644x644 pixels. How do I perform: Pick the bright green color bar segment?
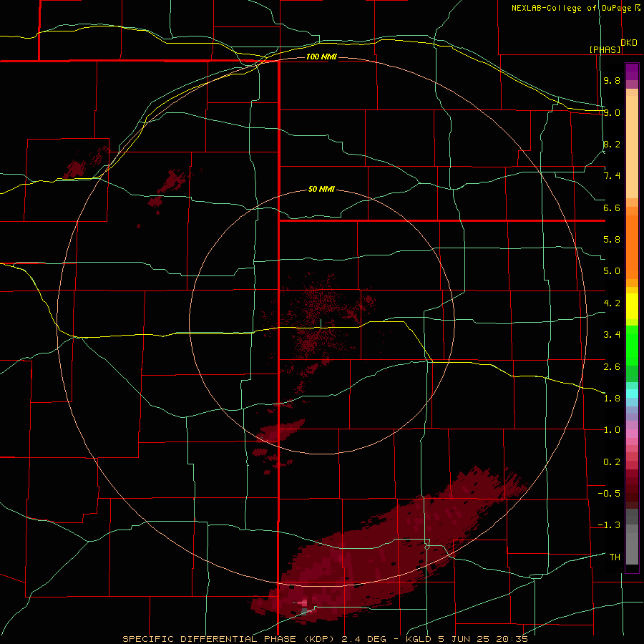(x=632, y=346)
